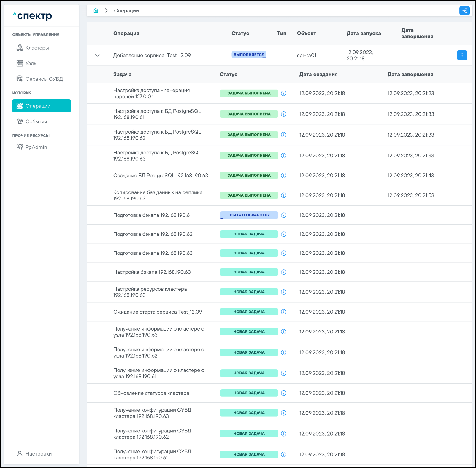Viewport: 476px width, 468px height.
Task: Click info icon for Настройка бэкапа 192.168.190.63
Action: tap(284, 272)
